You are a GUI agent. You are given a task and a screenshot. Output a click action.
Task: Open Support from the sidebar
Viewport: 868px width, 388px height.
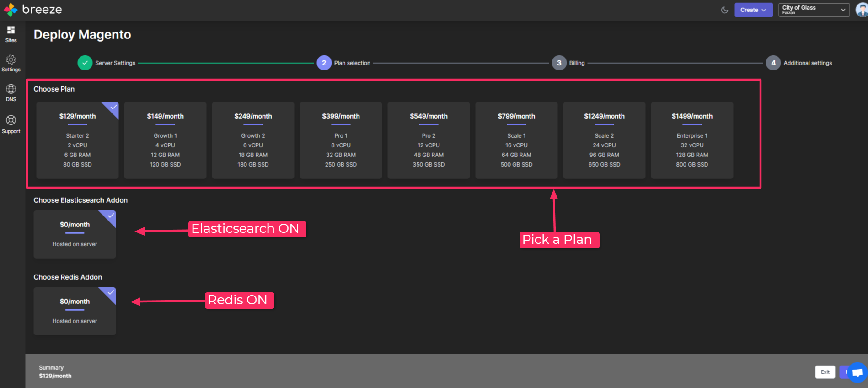point(11,124)
